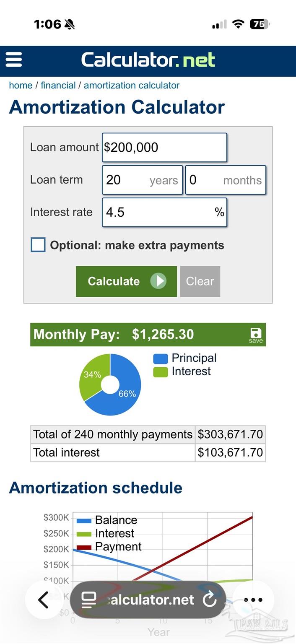296x644 pixels.
Task: Go to the home breadcrumb link
Action: (x=21, y=86)
